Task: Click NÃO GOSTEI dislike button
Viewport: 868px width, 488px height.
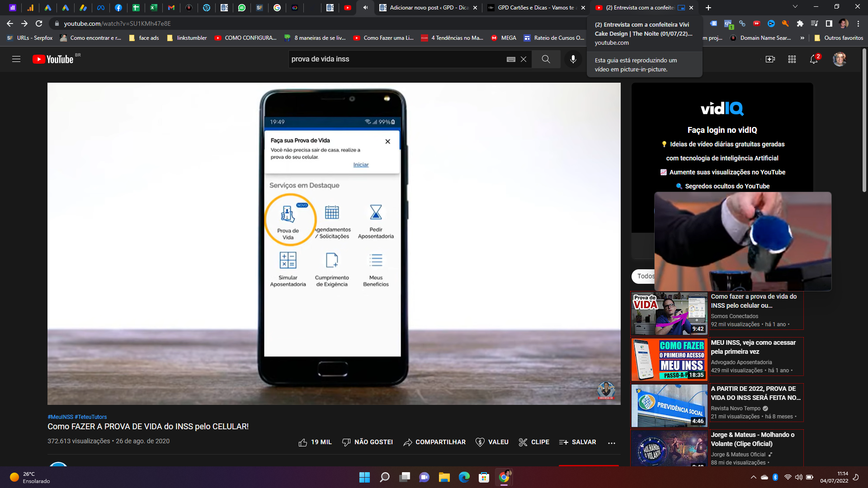Action: tap(368, 442)
